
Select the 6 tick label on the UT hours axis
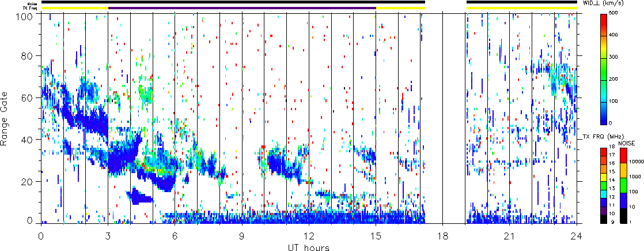point(175,236)
